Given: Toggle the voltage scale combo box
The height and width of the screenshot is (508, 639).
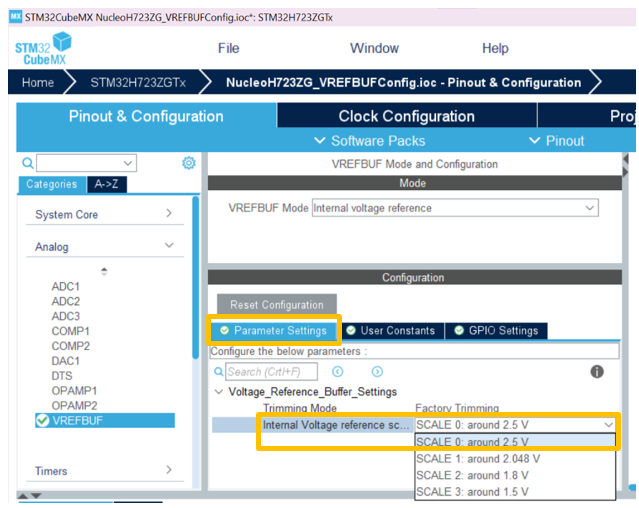Looking at the screenshot, I should (x=515, y=425).
